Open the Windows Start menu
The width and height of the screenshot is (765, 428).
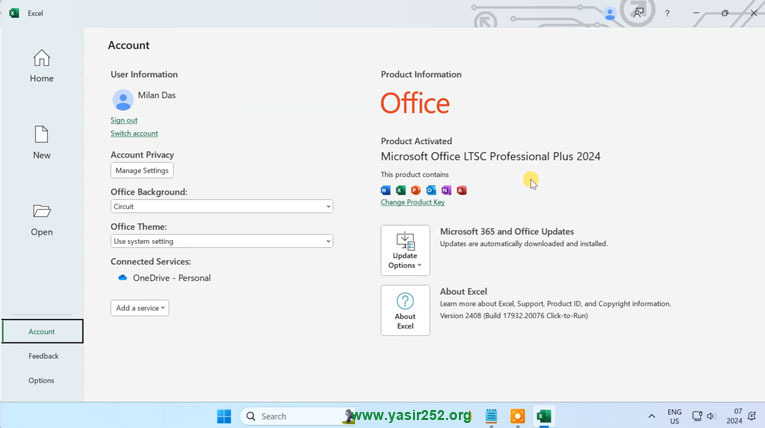coord(224,416)
